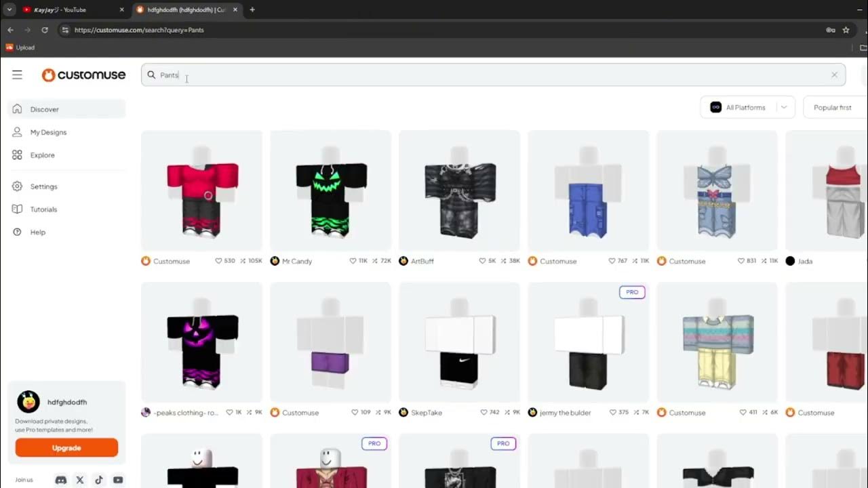Switch to the KayJay YouTube browser tab
This screenshot has width=868, height=488.
tap(71, 9)
